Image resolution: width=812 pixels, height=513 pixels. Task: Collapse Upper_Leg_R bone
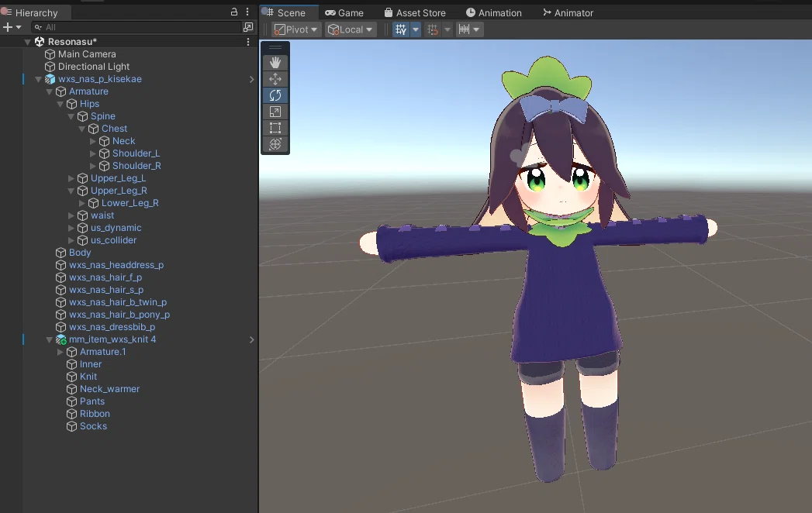click(71, 191)
